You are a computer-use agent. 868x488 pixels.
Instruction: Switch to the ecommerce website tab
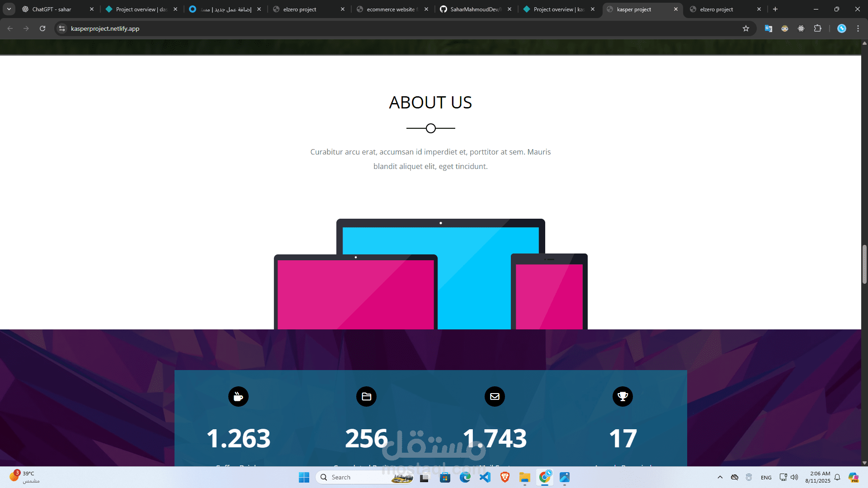click(x=392, y=9)
